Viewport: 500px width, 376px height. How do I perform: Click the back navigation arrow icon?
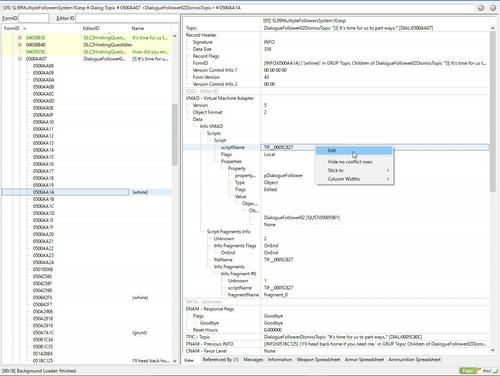pyautogui.click(x=480, y=7)
